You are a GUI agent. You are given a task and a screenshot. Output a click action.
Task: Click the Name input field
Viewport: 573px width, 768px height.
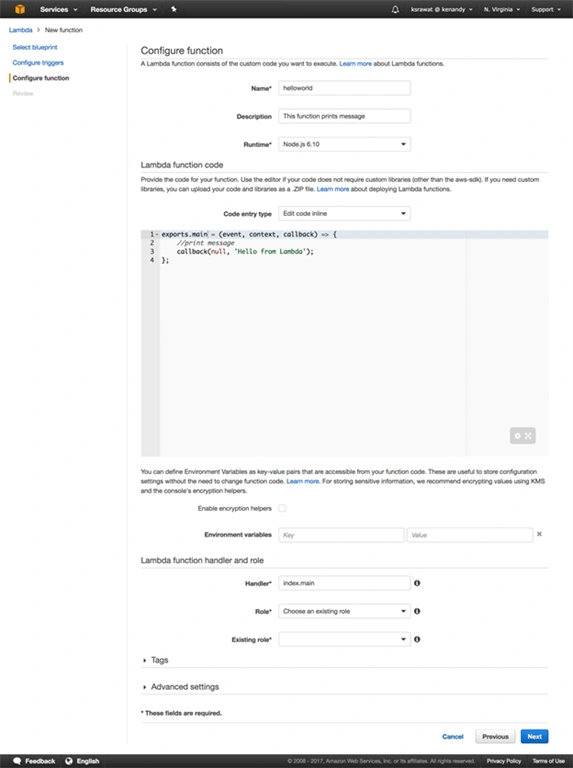[x=344, y=88]
